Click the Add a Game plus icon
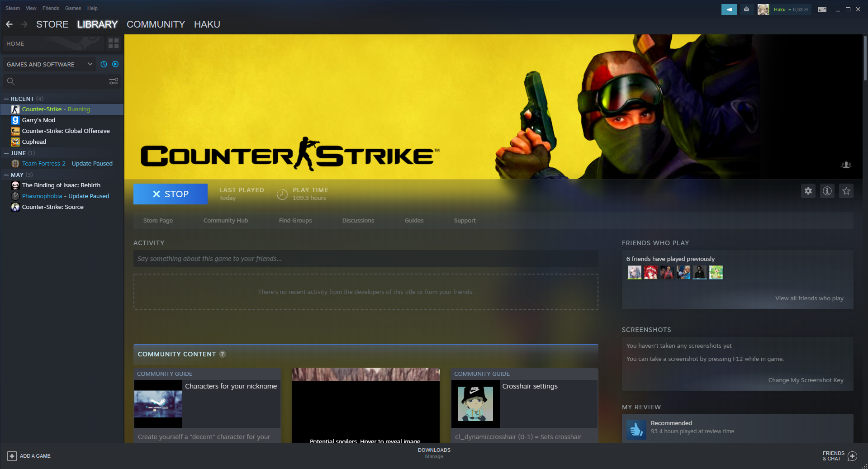Screen dimensions: 868x469 click(x=12, y=456)
